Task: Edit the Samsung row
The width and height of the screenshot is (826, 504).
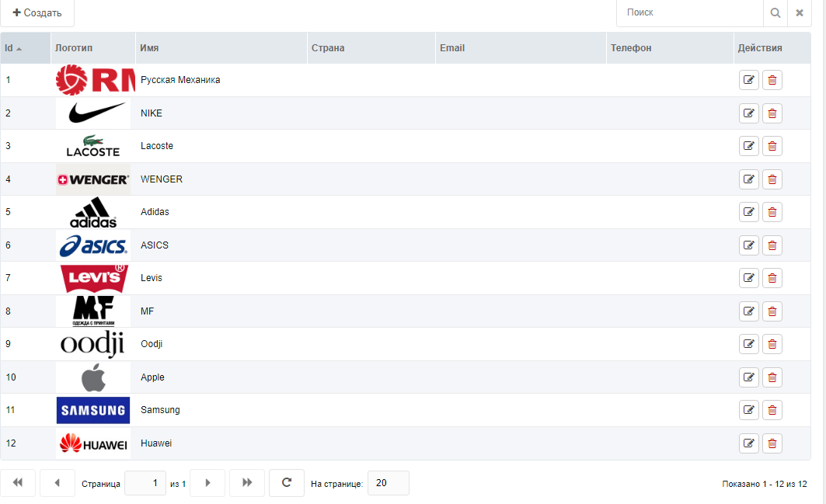Action: (x=748, y=410)
